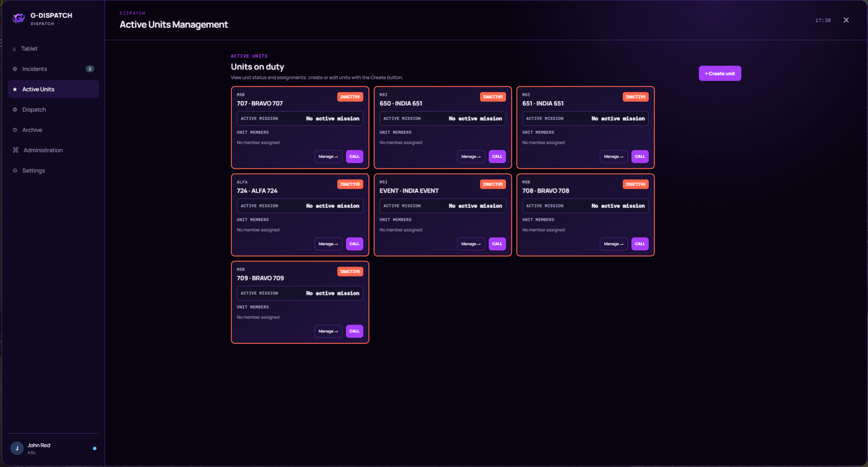Click the G-Dispatch logo icon
Image resolution: width=868 pixels, height=467 pixels.
click(19, 18)
